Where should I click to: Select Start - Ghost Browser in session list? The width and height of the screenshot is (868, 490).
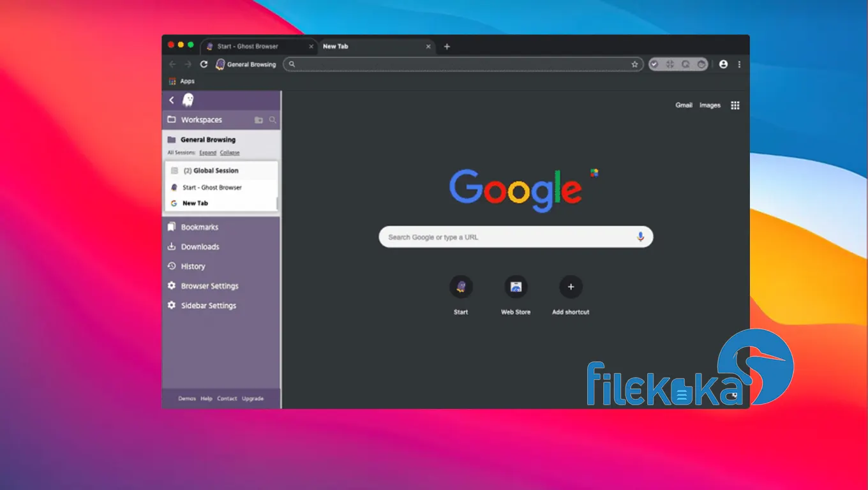[x=221, y=188]
